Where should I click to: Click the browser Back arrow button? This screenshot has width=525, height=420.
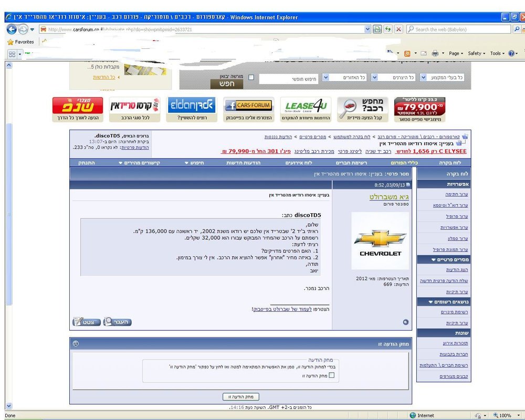coord(12,29)
